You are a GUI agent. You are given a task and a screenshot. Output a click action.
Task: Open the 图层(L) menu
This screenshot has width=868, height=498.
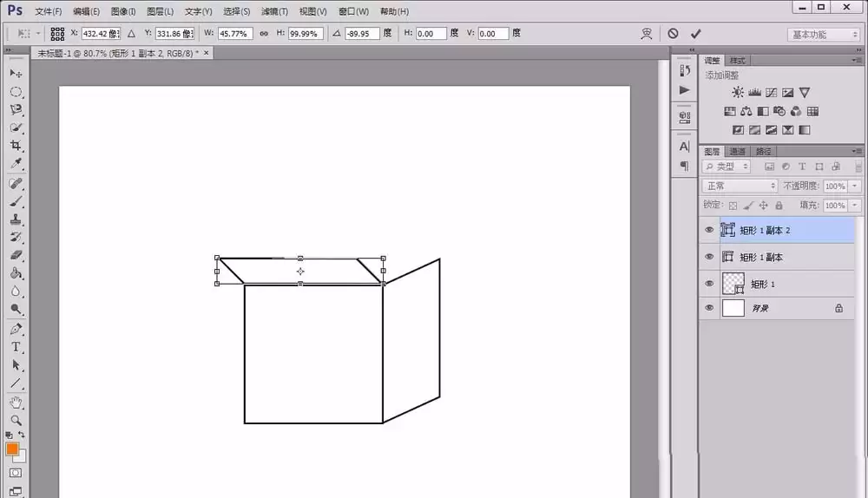tap(160, 11)
